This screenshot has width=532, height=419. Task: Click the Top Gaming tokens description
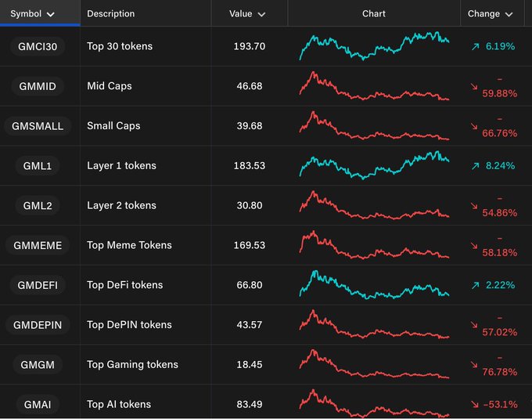coord(132,364)
